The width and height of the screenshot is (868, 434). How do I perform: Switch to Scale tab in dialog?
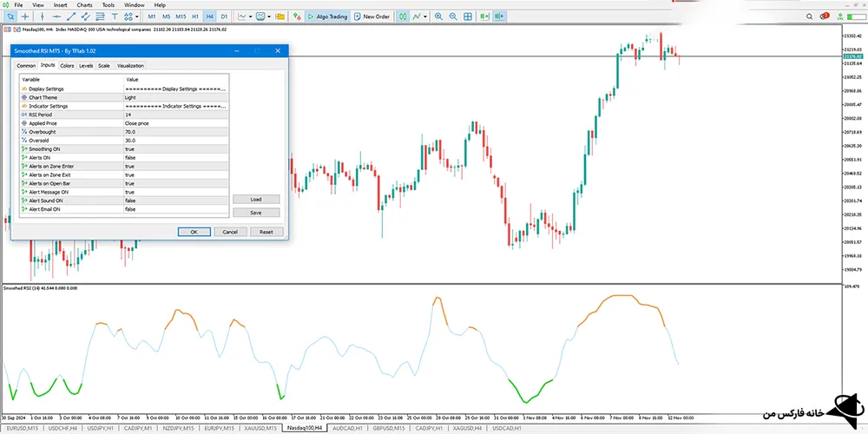click(x=104, y=66)
